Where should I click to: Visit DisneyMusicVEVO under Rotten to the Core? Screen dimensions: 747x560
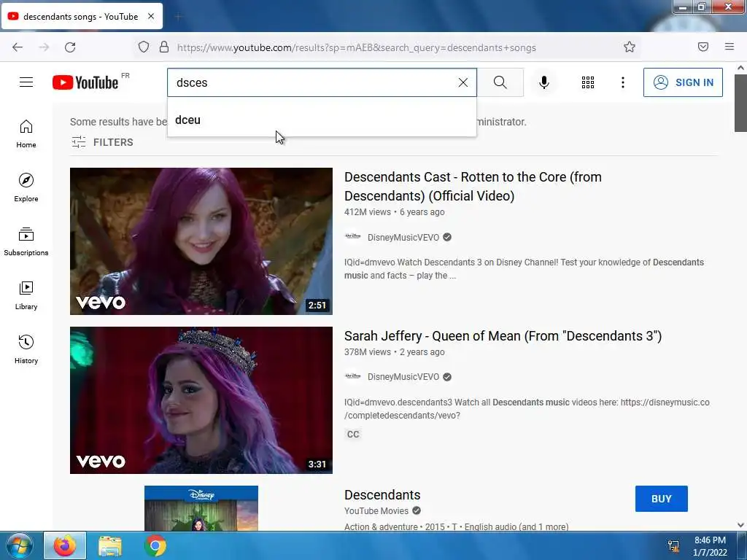click(x=403, y=237)
